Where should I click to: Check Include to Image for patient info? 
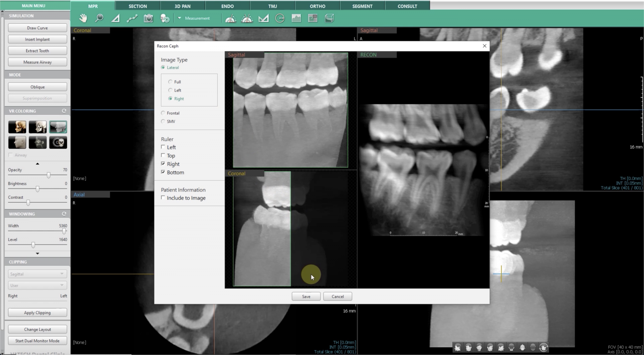163,198
